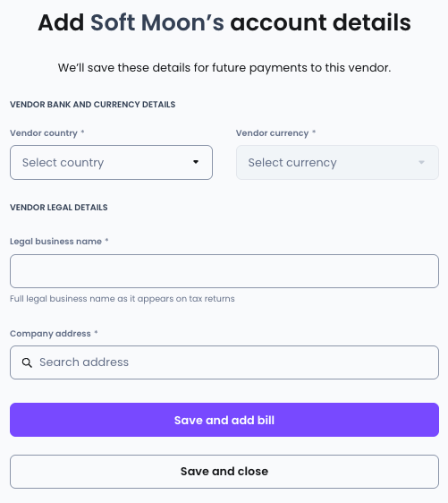Screen dimensions: 448x503
Task: Click the Vendor Legal Details heading
Action: click(59, 208)
